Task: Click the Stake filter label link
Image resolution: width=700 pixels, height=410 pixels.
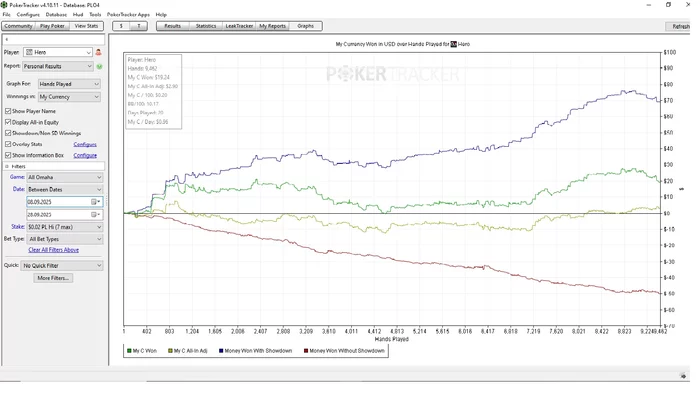Action: tap(17, 227)
